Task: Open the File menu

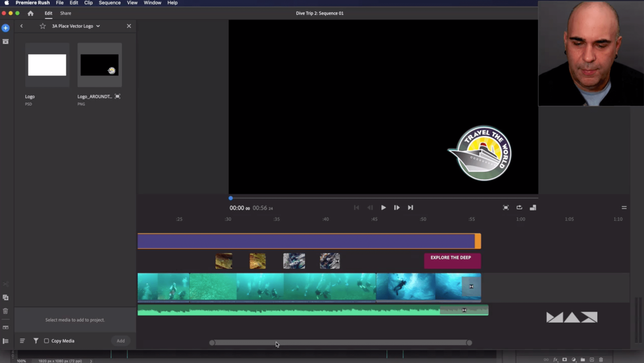Action: click(x=59, y=3)
